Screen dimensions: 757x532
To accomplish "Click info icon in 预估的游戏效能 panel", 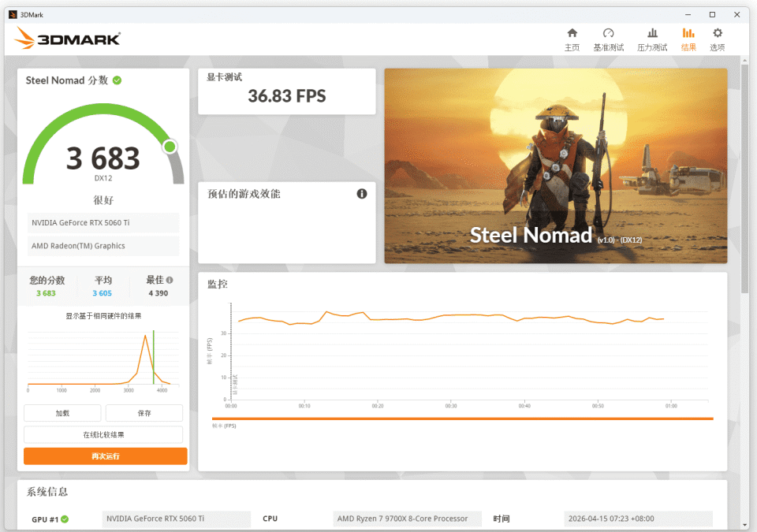I will coord(362,194).
